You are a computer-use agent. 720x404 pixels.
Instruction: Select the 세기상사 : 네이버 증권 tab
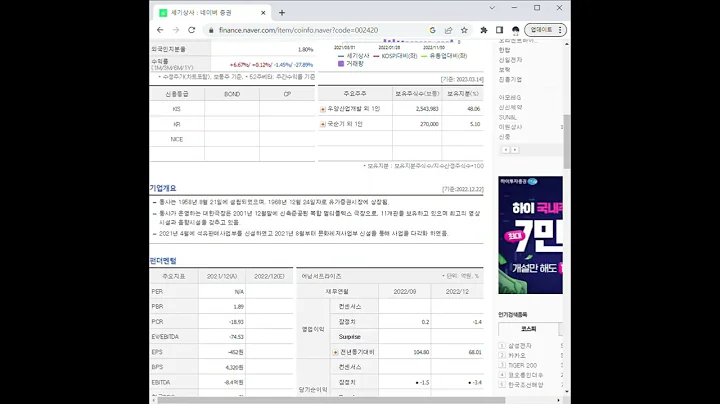(210, 13)
